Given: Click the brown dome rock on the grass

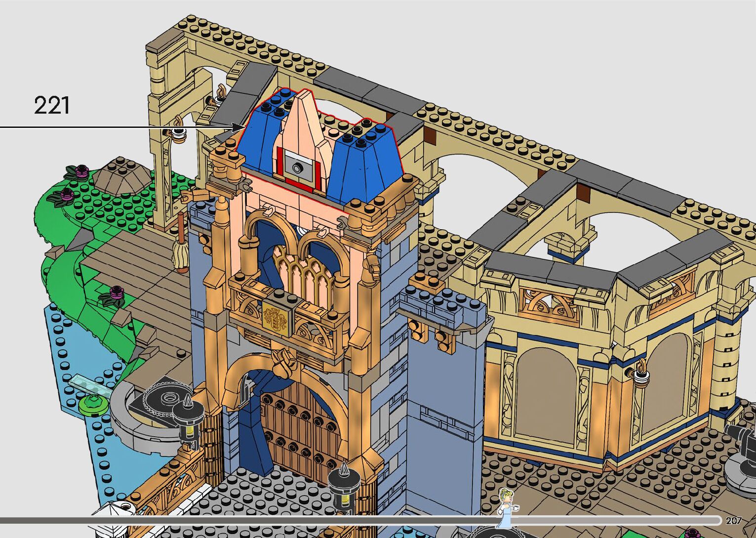Looking at the screenshot, I should 120,175.
